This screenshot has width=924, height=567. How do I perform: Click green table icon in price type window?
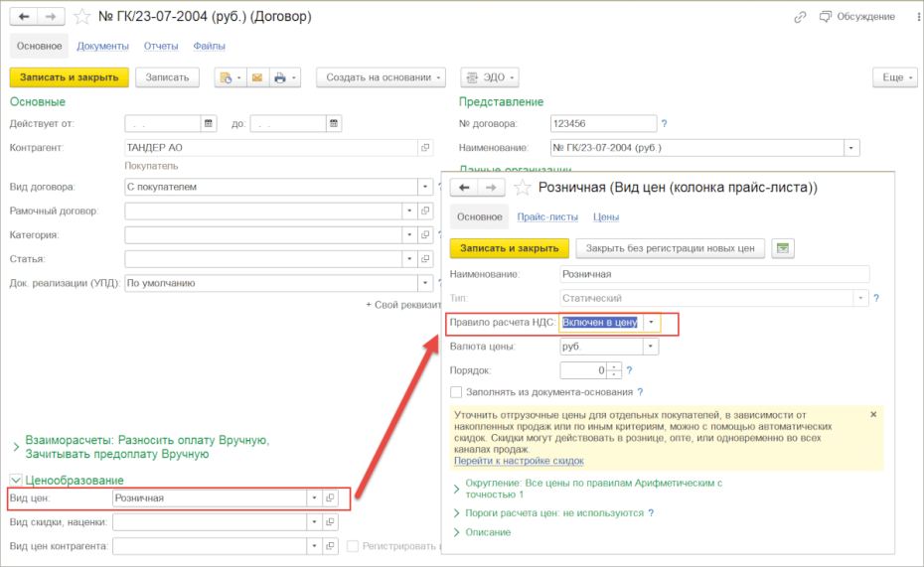tap(783, 248)
